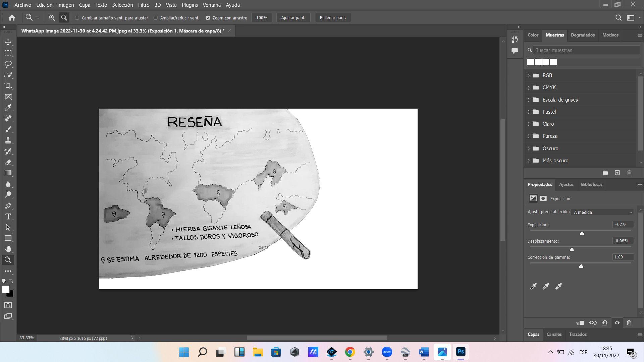Select the Crop tool
Screen dimensions: 644x362
pyautogui.click(x=8, y=86)
